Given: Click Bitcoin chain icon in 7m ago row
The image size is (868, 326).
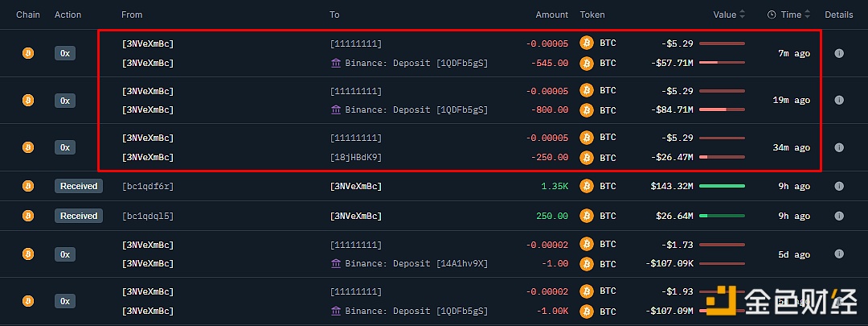Looking at the screenshot, I should [27, 53].
